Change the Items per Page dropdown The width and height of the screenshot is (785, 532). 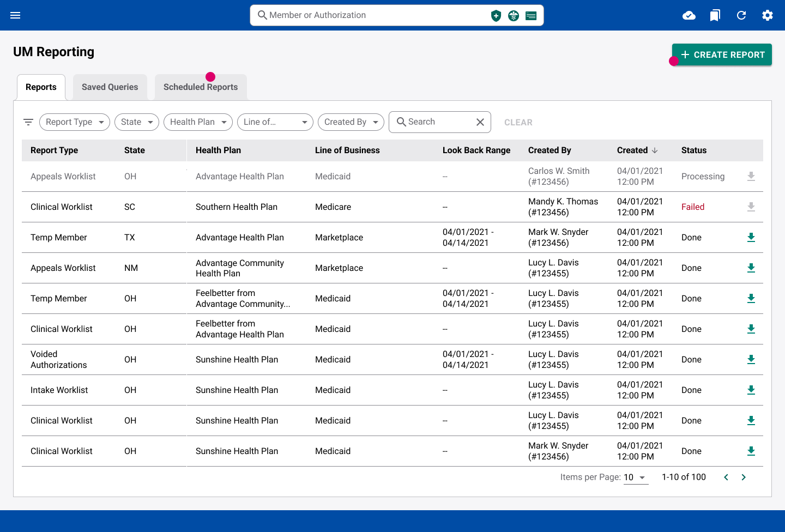[636, 477]
